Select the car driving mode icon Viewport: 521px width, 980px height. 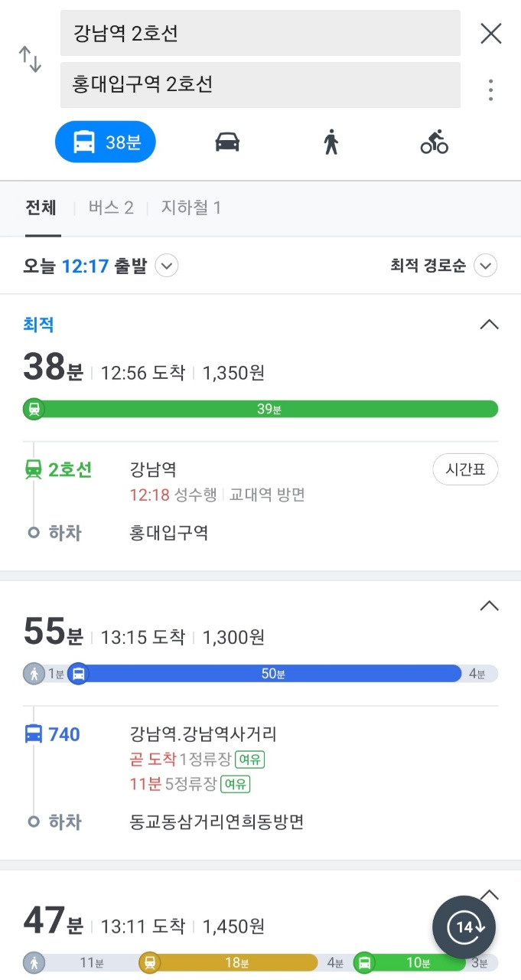coord(227,142)
